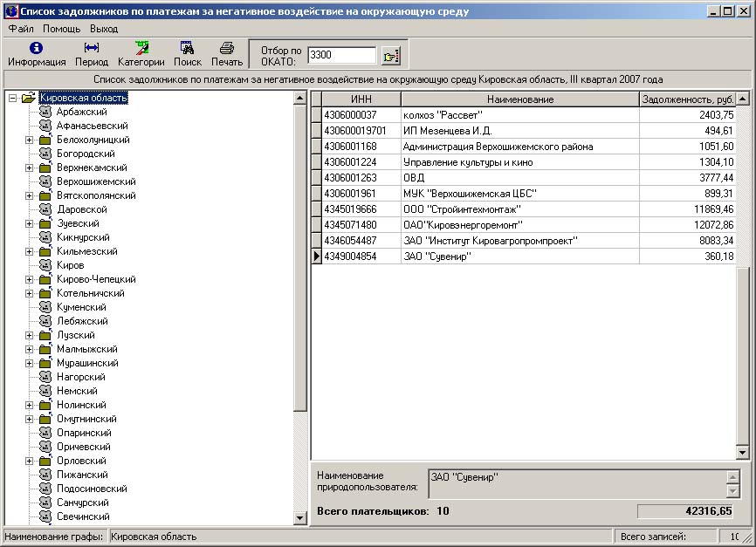Click the Киров district icon in tree

point(45,266)
